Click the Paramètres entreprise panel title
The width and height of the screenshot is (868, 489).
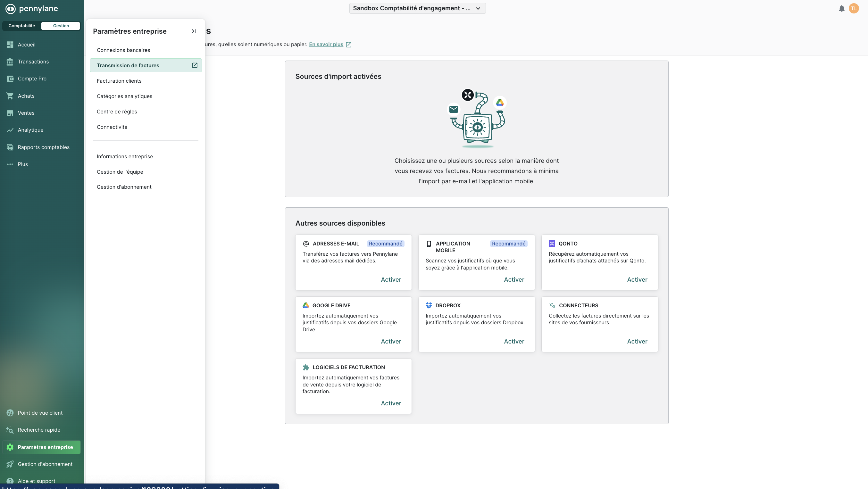tap(130, 31)
